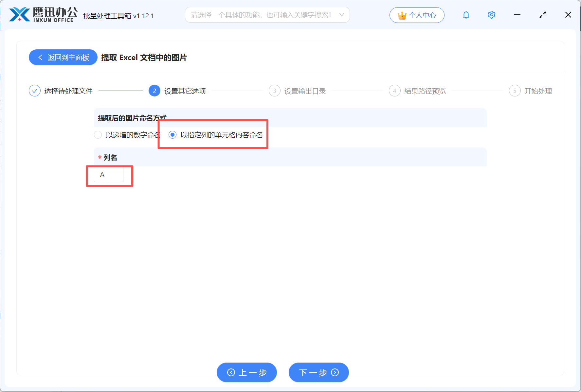
Task: Open the notification bell
Action: (466, 15)
